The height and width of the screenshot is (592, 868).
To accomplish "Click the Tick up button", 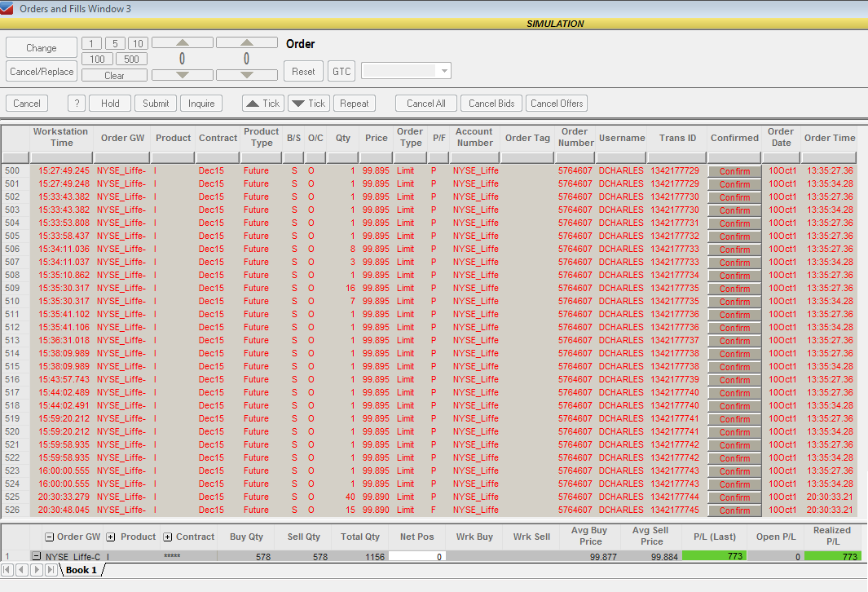I will click(x=263, y=104).
